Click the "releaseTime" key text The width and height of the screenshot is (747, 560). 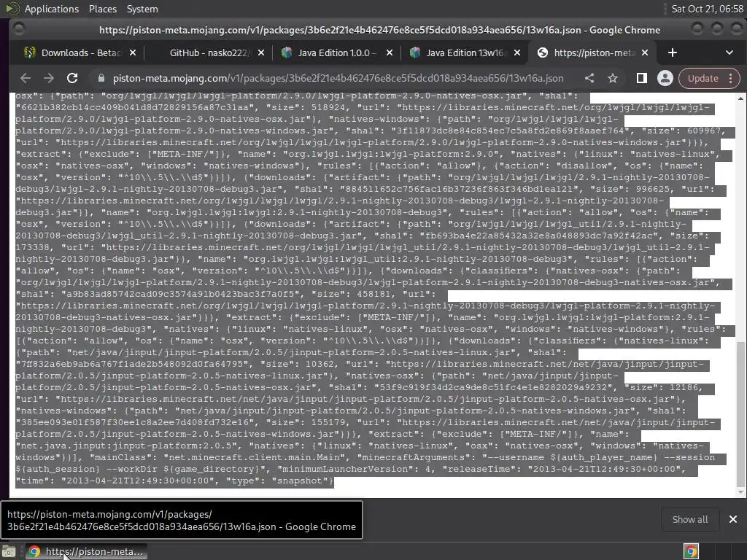[481, 469]
